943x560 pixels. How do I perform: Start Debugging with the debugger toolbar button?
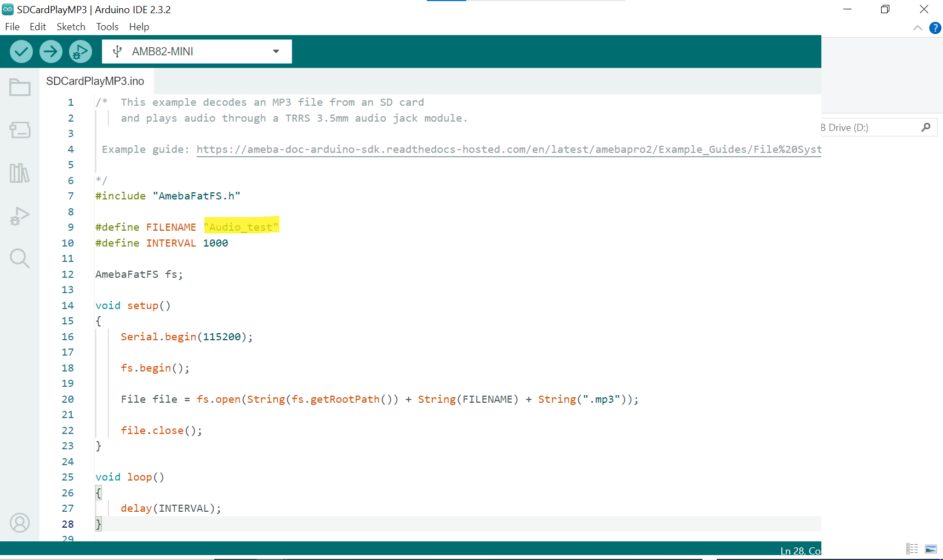coord(81,52)
